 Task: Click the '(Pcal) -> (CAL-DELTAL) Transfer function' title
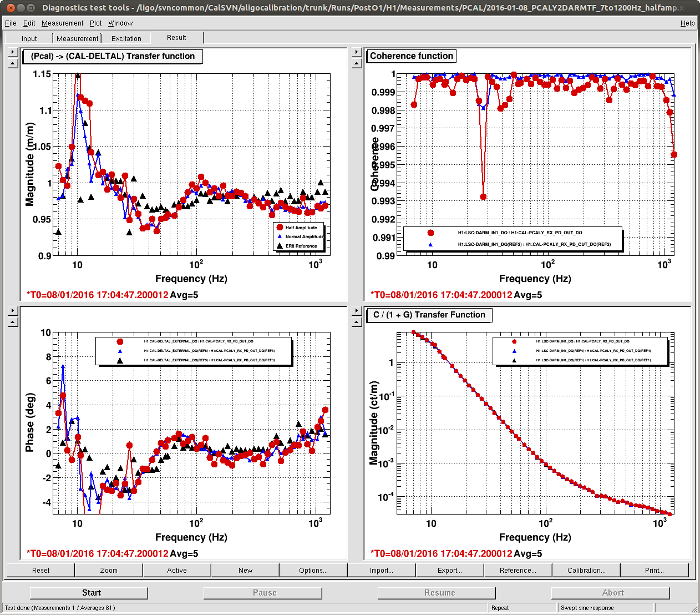click(113, 56)
